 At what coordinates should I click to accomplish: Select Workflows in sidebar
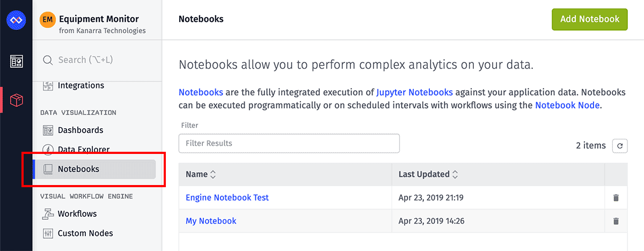77,213
